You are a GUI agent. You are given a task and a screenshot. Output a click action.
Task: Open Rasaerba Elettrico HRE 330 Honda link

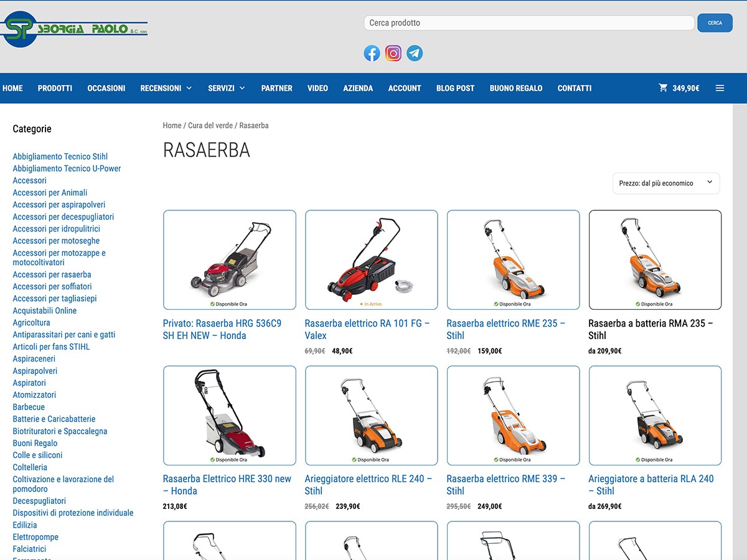click(227, 485)
